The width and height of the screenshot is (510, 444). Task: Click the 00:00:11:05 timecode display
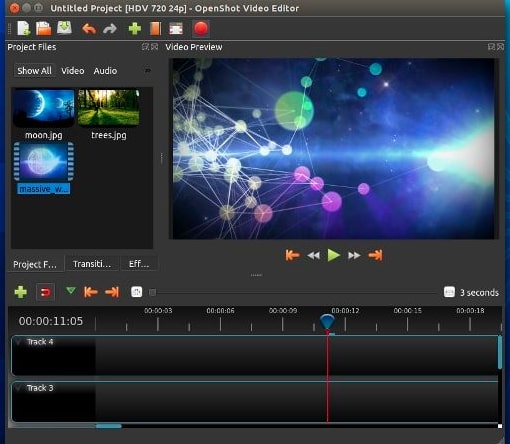coord(51,321)
